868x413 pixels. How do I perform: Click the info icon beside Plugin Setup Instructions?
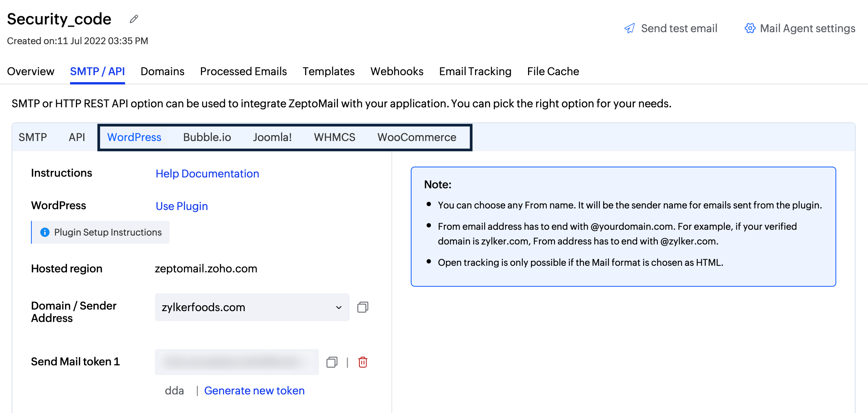tap(45, 232)
